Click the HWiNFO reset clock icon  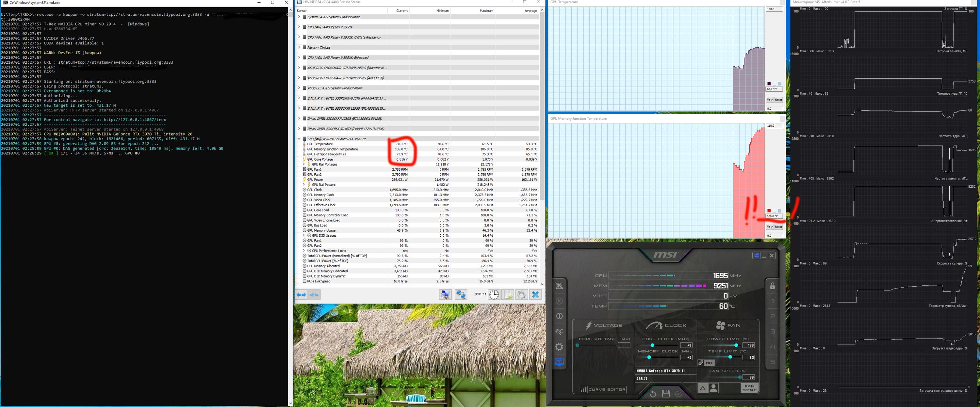click(x=494, y=294)
